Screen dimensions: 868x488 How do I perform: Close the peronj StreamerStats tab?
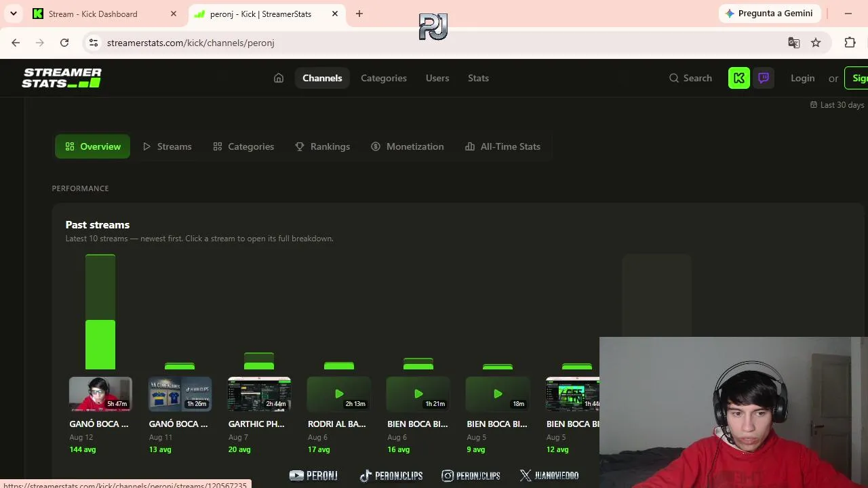tap(335, 14)
